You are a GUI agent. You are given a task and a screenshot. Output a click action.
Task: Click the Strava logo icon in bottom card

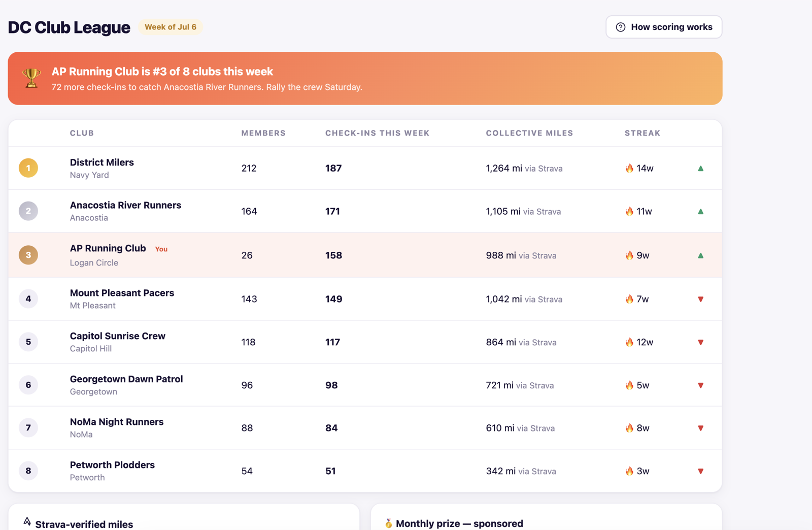click(x=27, y=521)
